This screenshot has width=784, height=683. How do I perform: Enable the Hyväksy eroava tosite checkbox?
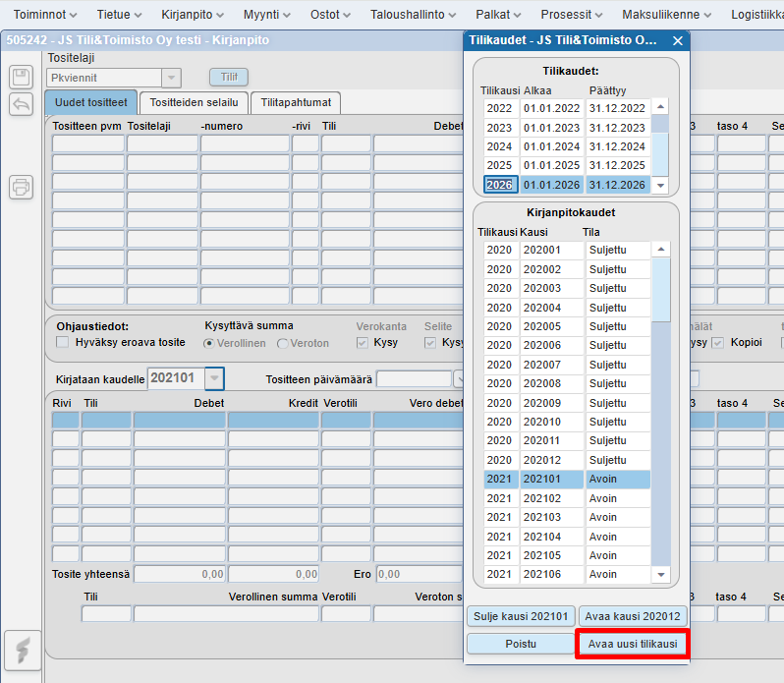point(63,342)
